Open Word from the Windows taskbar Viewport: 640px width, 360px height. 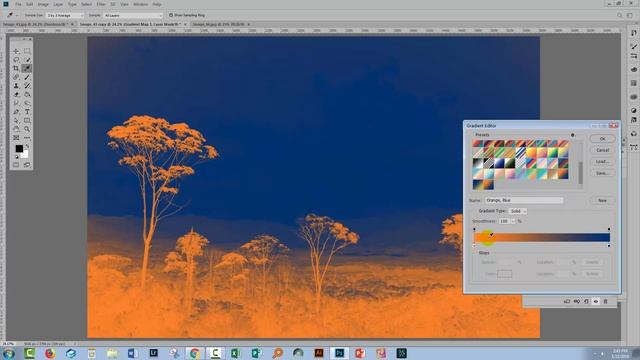(x=133, y=353)
